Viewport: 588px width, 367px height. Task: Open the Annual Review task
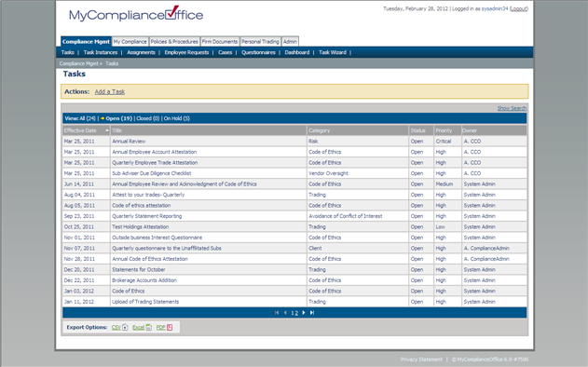click(x=129, y=142)
